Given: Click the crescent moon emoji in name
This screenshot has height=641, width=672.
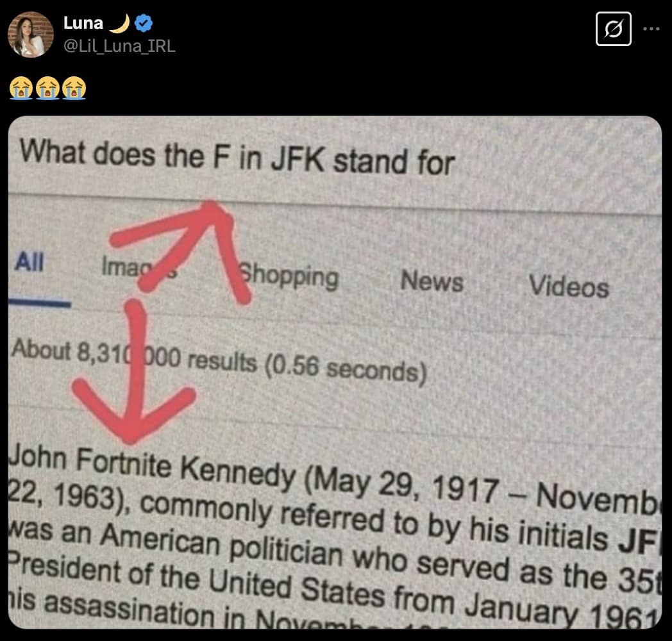Looking at the screenshot, I should pyautogui.click(x=119, y=23).
